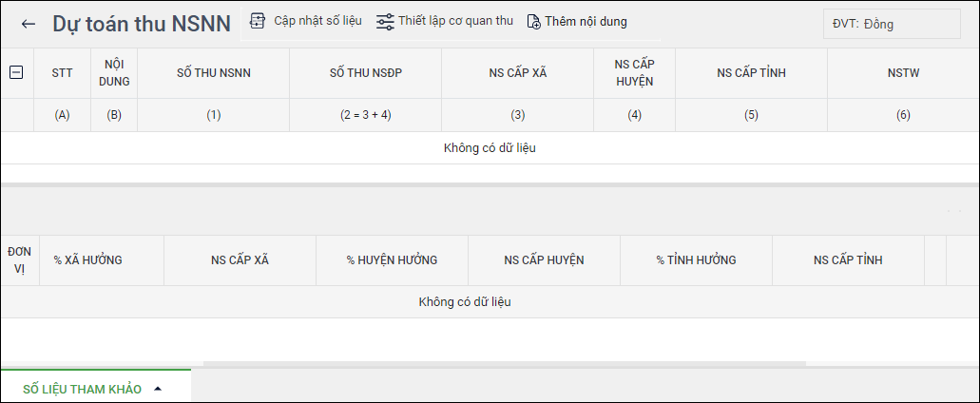Click the STT column header

tap(63, 72)
